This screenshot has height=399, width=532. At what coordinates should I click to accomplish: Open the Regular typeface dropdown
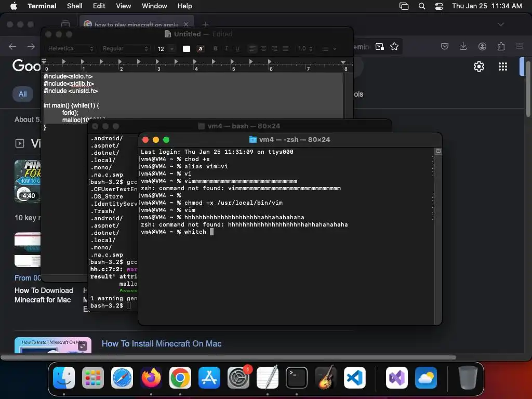tap(125, 48)
